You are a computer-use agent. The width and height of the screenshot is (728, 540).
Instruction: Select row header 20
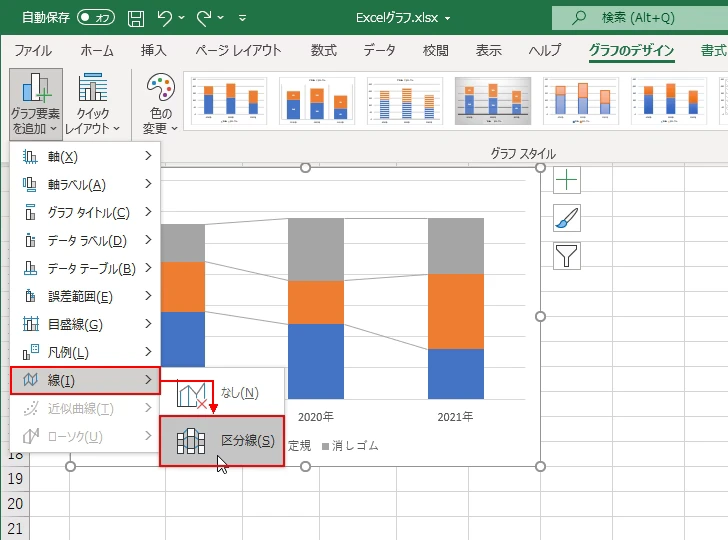pos(15,504)
